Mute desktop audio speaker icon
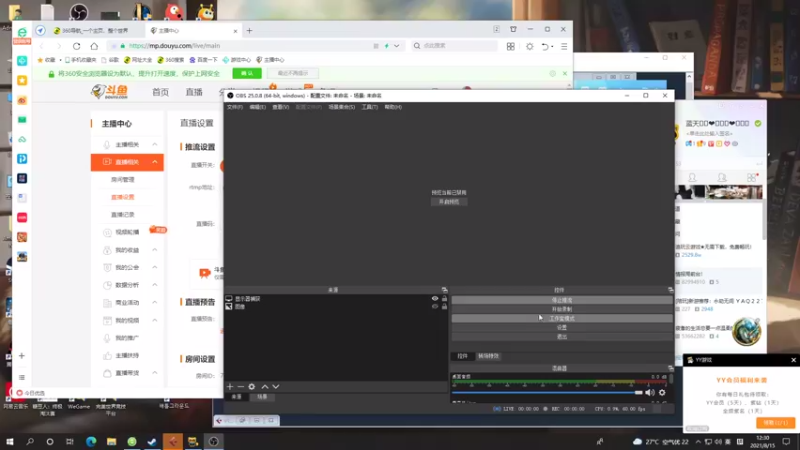The image size is (800, 450). tap(649, 392)
